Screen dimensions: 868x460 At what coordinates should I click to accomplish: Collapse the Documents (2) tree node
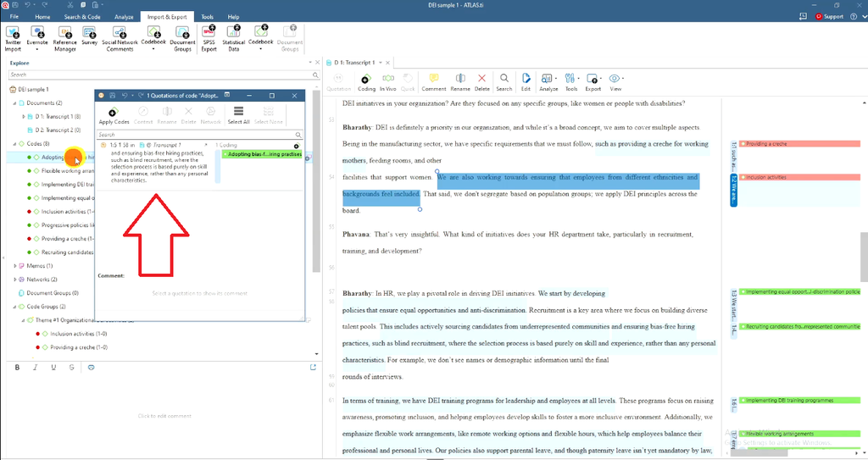point(15,103)
